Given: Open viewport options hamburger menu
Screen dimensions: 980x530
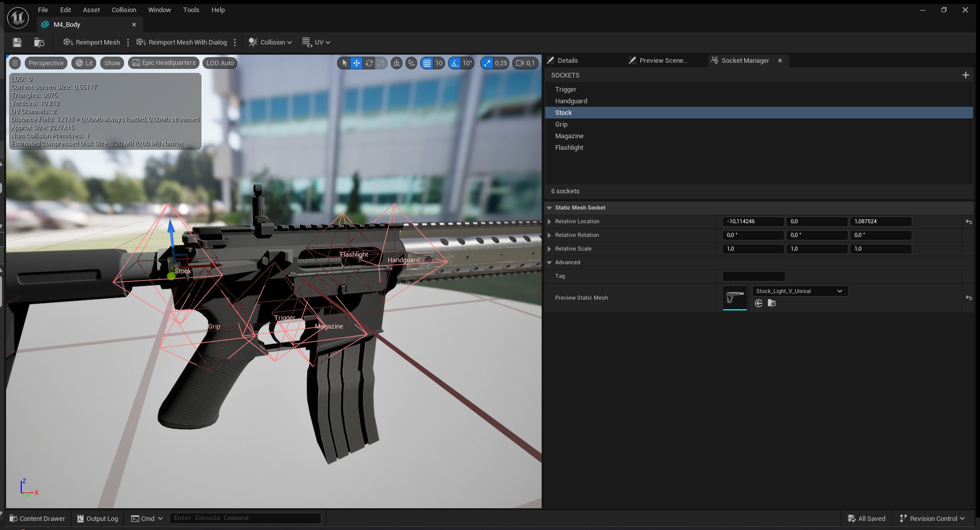Looking at the screenshot, I should pos(15,63).
